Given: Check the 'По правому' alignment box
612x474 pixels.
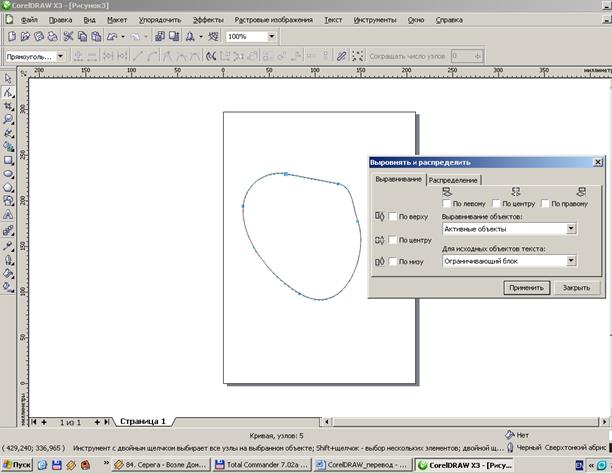Looking at the screenshot, I should (545, 203).
